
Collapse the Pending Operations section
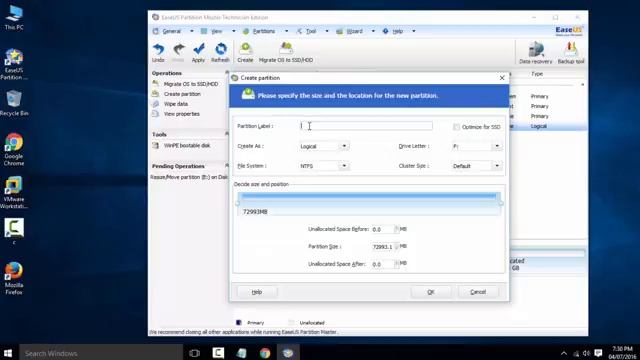tap(227, 166)
